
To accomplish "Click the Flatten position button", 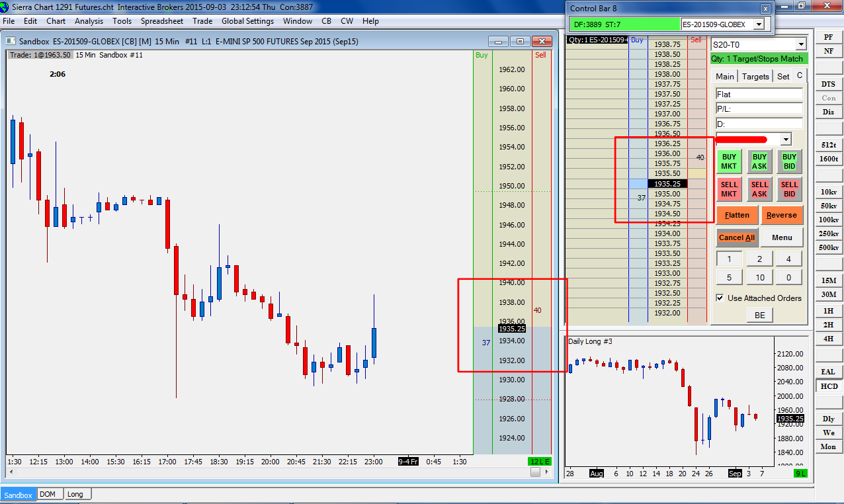I will coord(737,215).
